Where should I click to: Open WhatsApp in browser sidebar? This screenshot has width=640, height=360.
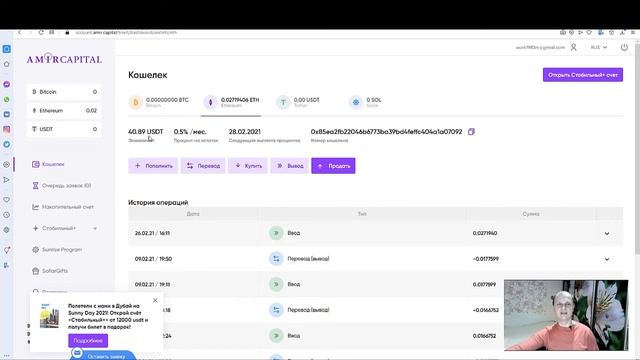(7, 99)
